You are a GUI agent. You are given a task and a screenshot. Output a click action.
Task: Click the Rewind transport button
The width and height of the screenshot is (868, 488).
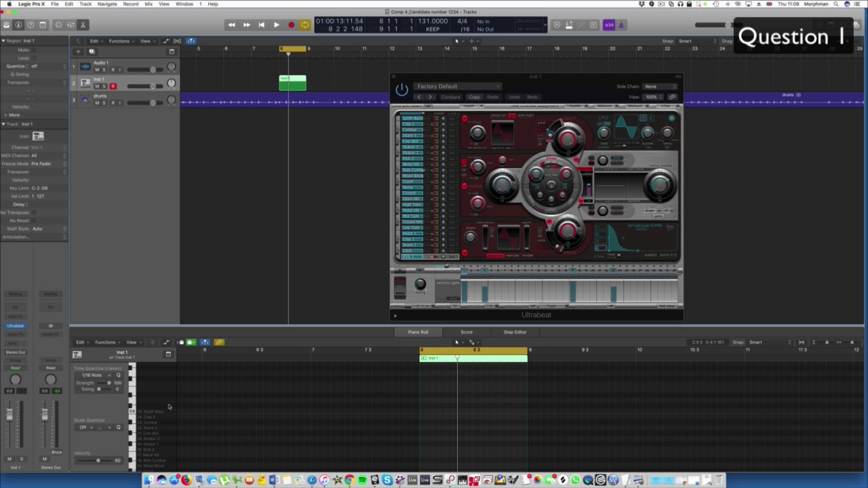coord(232,25)
